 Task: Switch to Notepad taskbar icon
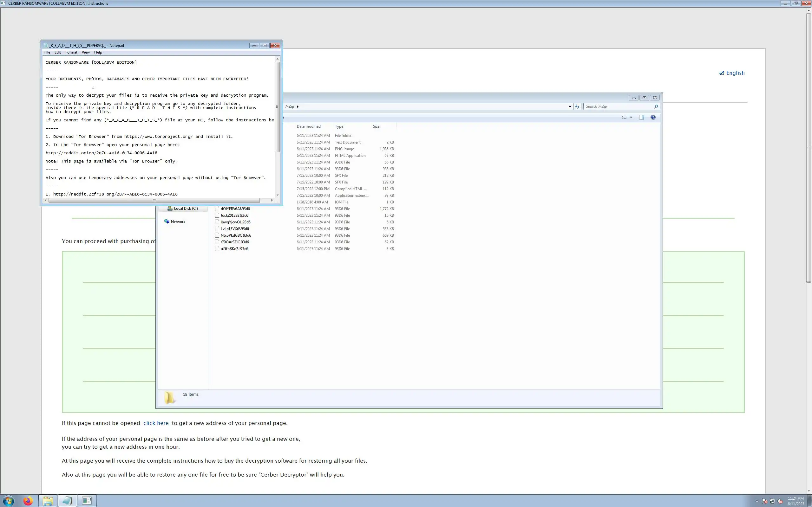pos(68,501)
